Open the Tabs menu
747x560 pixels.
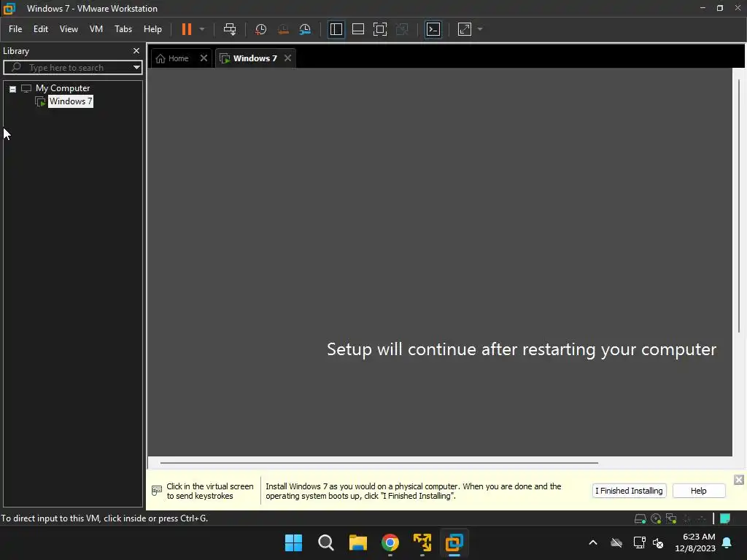click(x=123, y=29)
